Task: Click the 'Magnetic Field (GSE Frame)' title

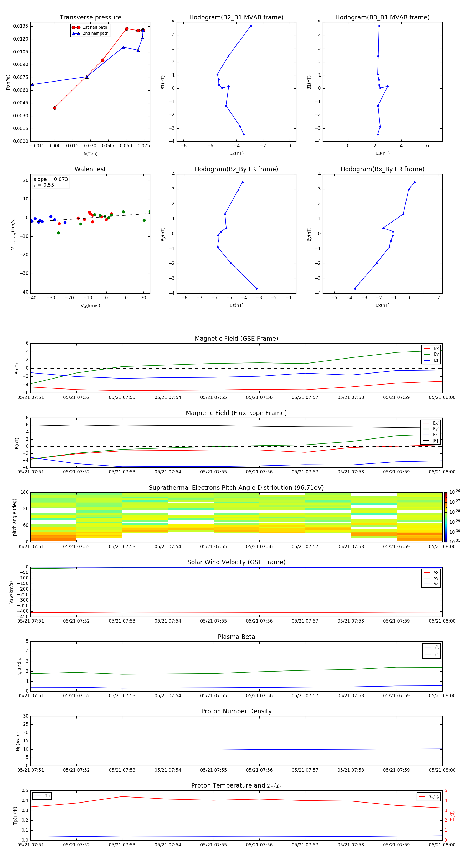Action: click(236, 339)
